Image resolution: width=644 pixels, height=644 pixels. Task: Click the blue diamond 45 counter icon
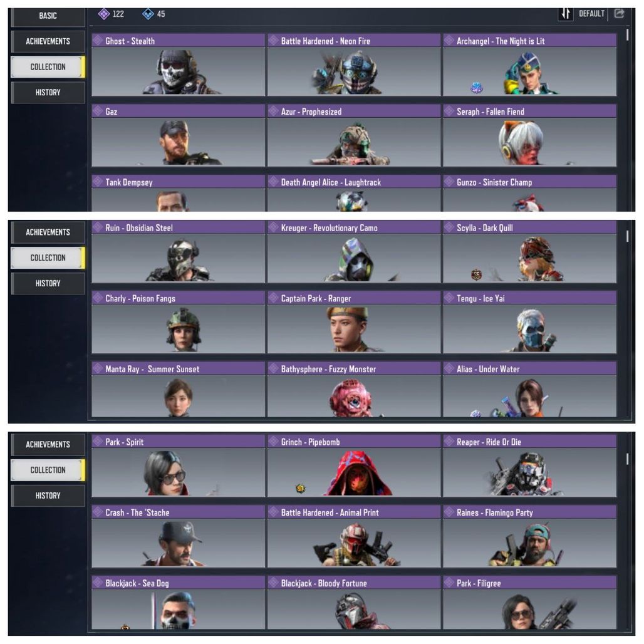coord(148,14)
